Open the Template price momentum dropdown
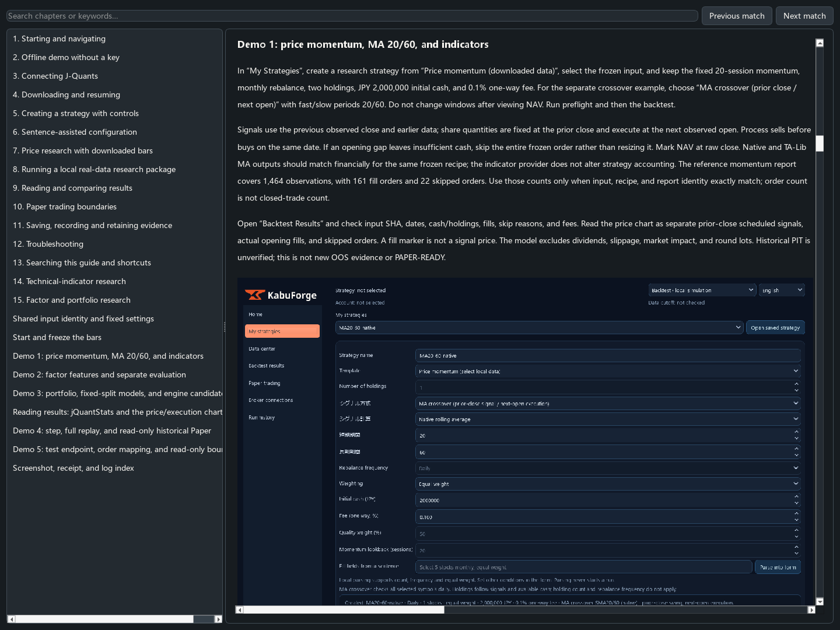 [x=608, y=371]
